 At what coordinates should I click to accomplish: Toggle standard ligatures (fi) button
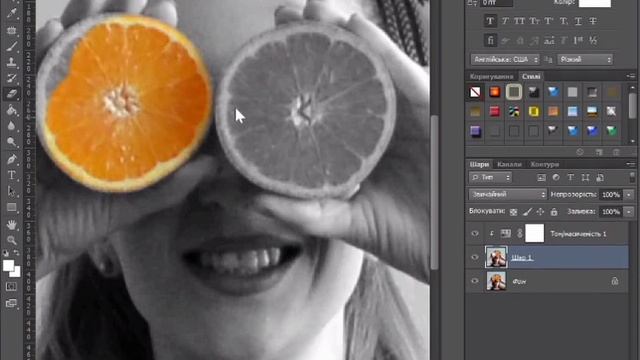coord(490,40)
